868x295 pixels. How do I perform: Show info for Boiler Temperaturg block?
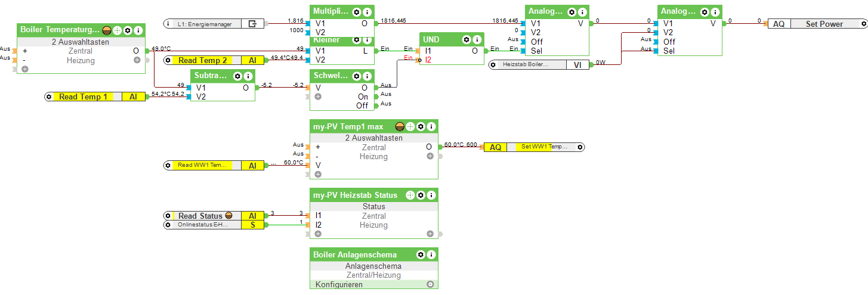tap(138, 30)
